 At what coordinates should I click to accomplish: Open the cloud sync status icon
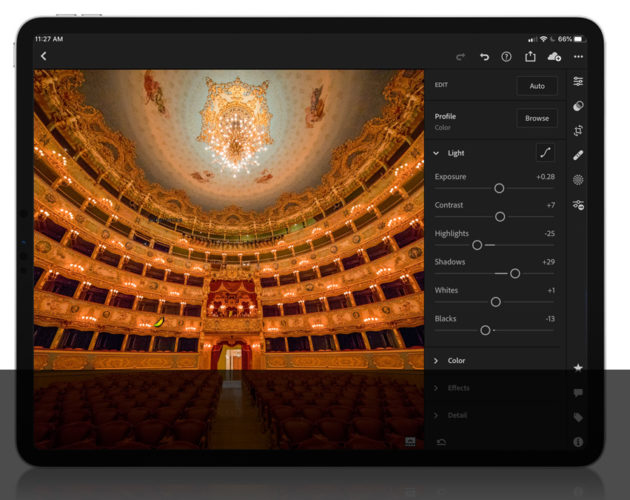(x=554, y=56)
